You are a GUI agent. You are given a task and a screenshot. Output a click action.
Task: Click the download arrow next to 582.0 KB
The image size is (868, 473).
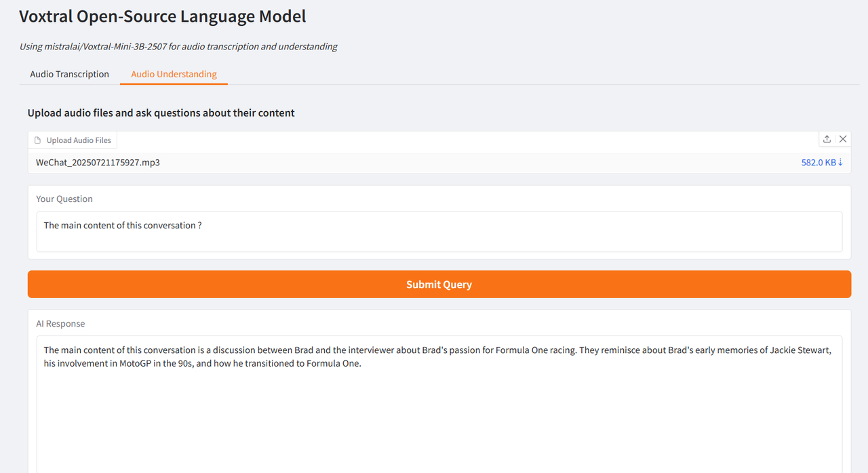click(x=840, y=163)
